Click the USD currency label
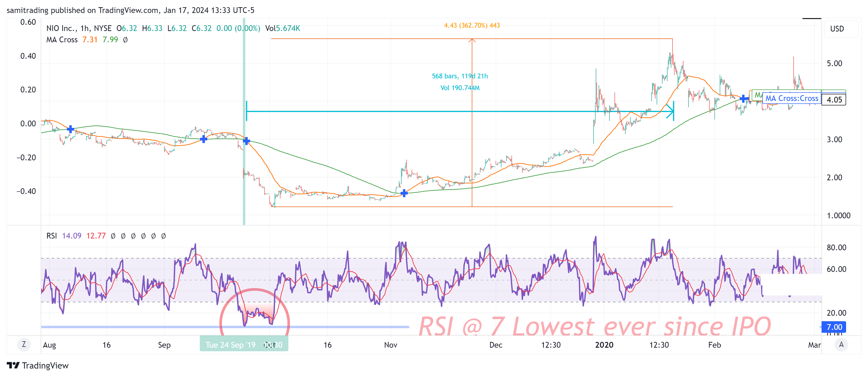Viewport: 868px width, 377px height. 837,29
